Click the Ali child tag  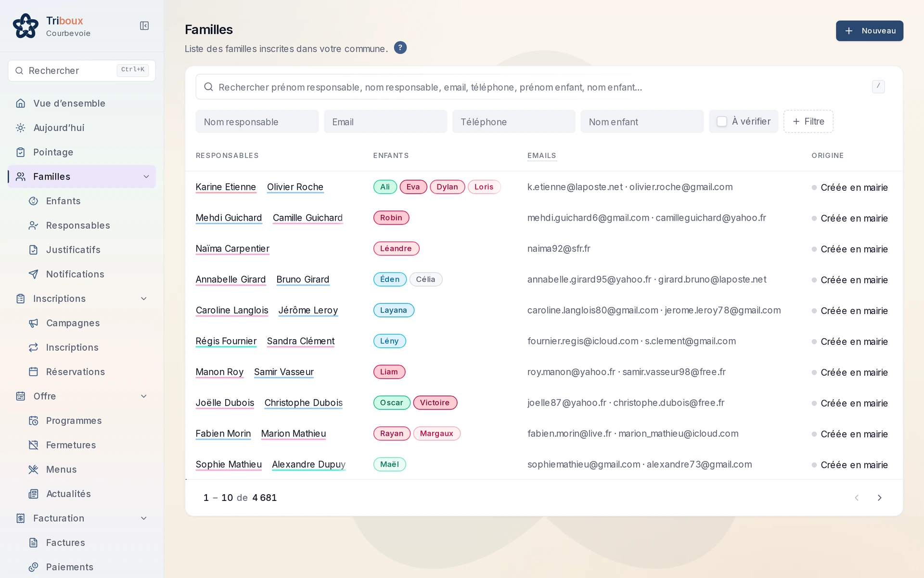pyautogui.click(x=385, y=187)
